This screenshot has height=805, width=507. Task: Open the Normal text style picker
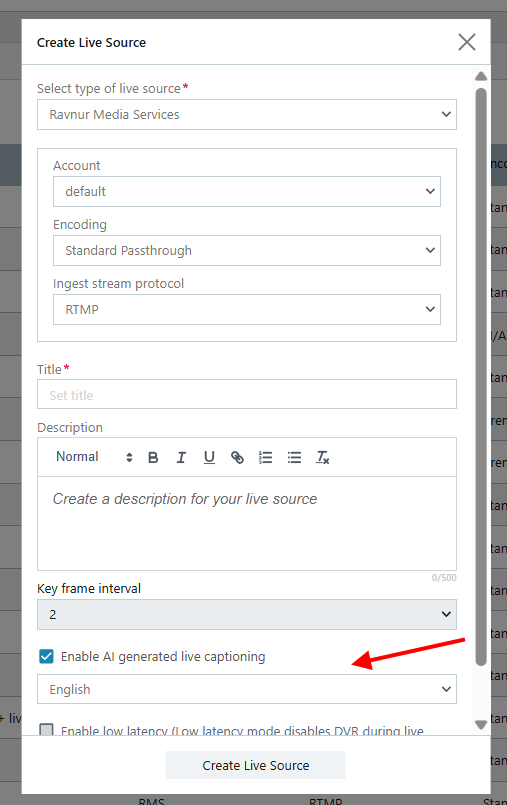coord(94,457)
